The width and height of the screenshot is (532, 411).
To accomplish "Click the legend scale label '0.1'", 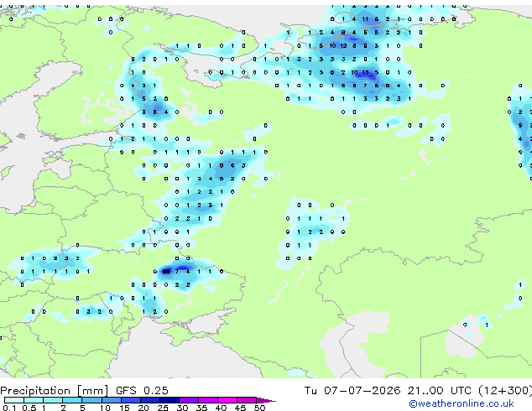I will pos(9,408).
